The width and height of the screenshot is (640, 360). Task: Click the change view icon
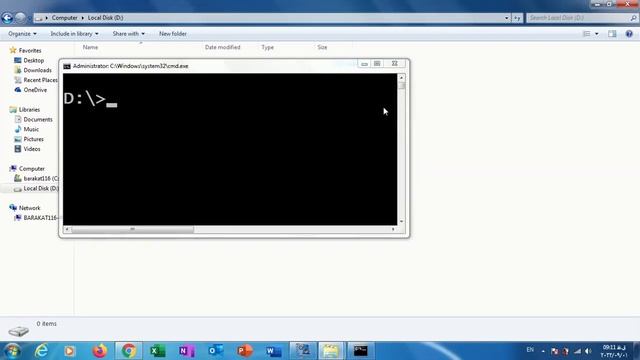pyautogui.click(x=587, y=34)
